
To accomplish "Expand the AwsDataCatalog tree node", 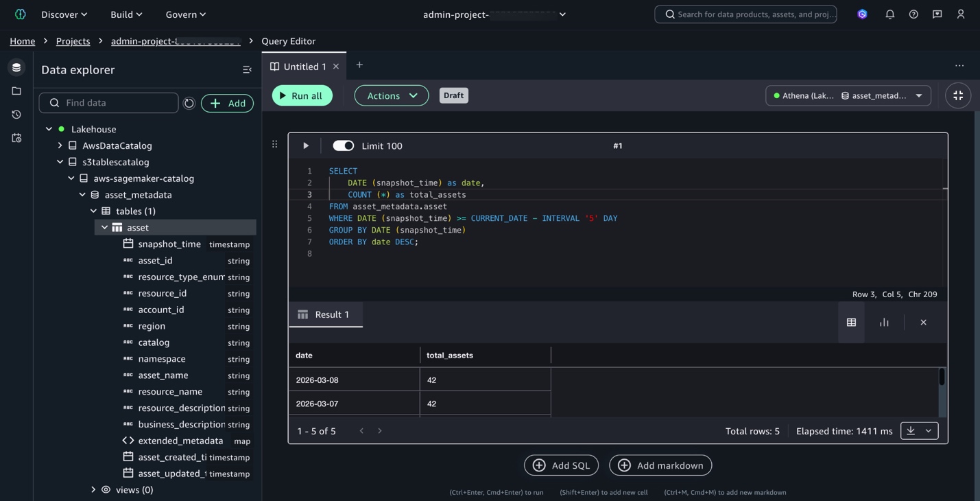I will click(60, 145).
